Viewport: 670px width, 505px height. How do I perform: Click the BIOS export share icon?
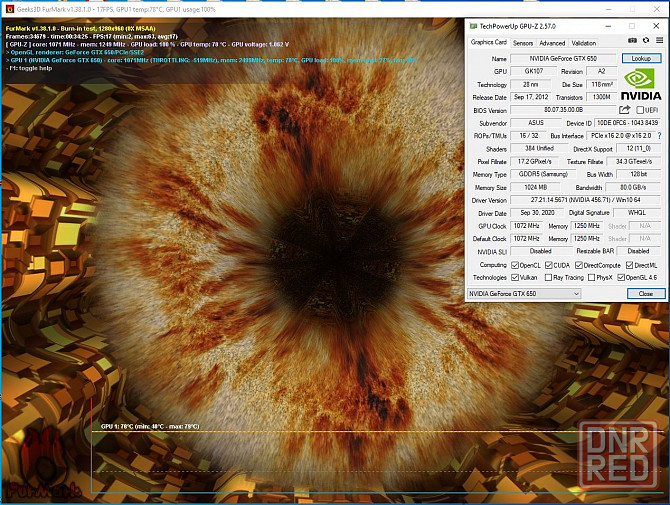pyautogui.click(x=625, y=110)
